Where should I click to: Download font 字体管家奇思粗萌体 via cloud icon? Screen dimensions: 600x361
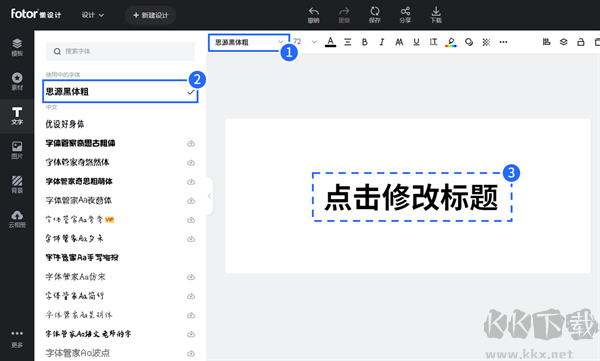[191, 182]
